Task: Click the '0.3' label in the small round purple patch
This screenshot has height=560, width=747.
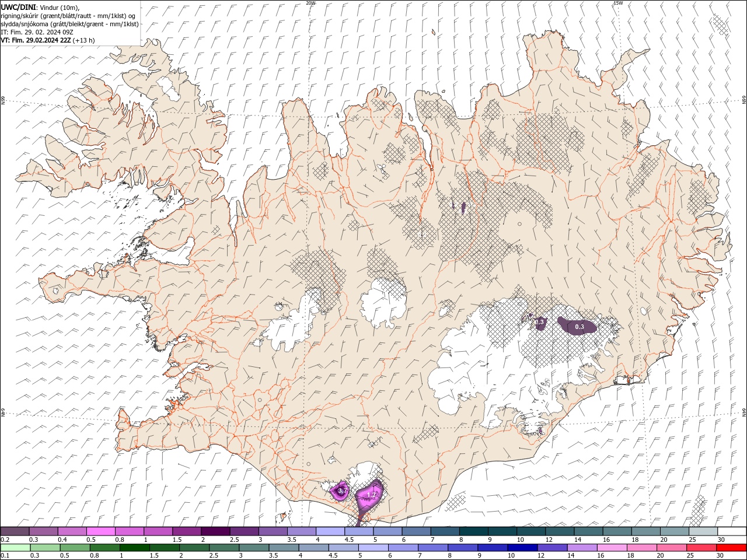Action: 540,322
